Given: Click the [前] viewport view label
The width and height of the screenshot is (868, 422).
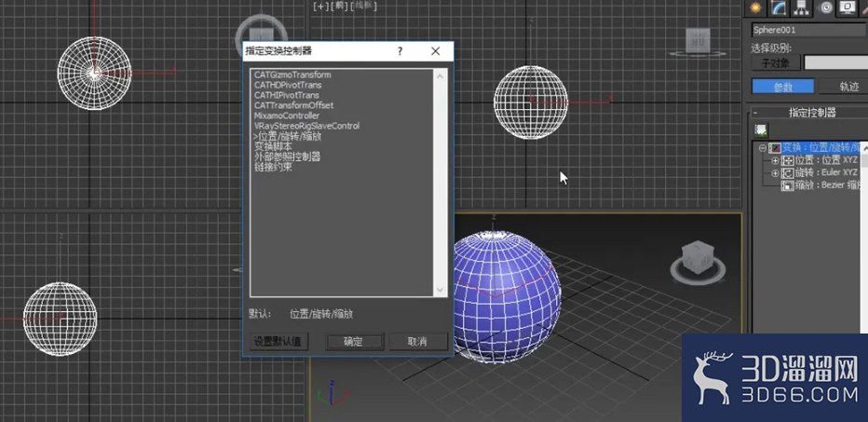Looking at the screenshot, I should click(x=339, y=7).
